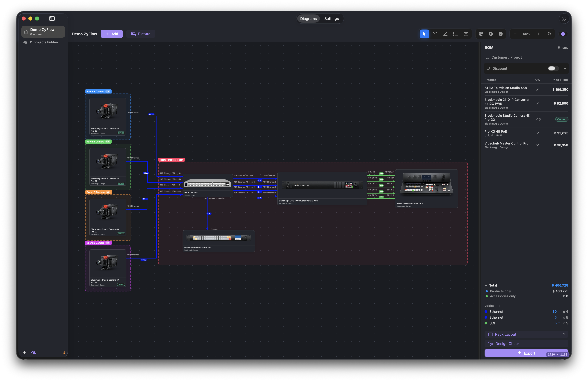The width and height of the screenshot is (588, 381).
Task: Switch to the Diagrams tab
Action: (308, 19)
